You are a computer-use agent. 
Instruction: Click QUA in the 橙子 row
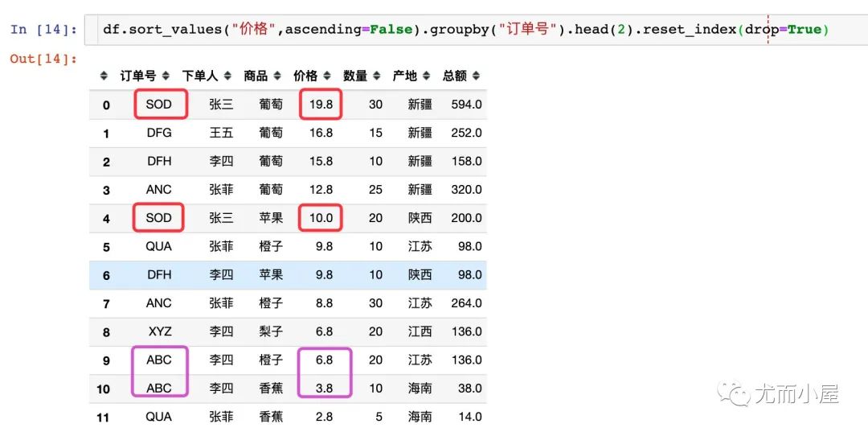[159, 246]
